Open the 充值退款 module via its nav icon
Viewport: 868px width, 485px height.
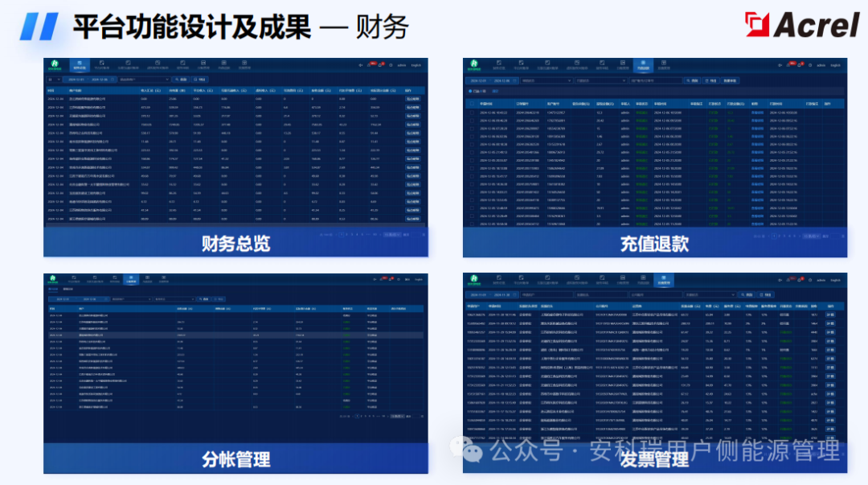click(641, 63)
